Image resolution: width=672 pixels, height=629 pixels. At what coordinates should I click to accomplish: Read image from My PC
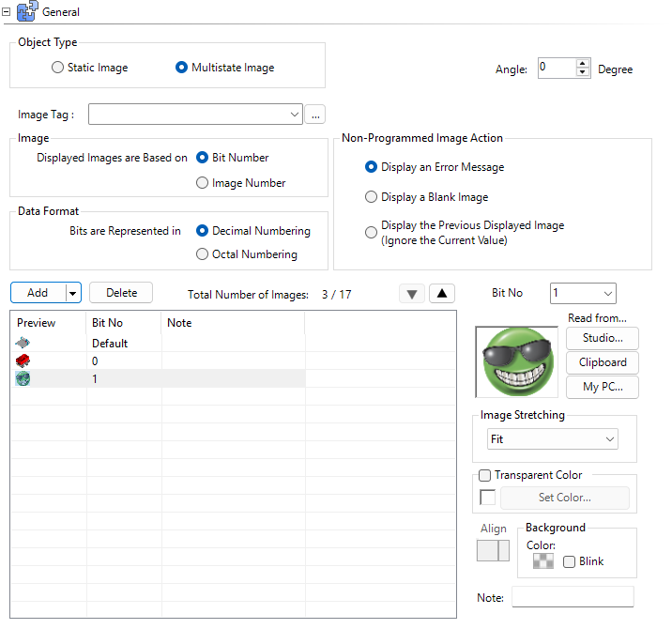[603, 387]
